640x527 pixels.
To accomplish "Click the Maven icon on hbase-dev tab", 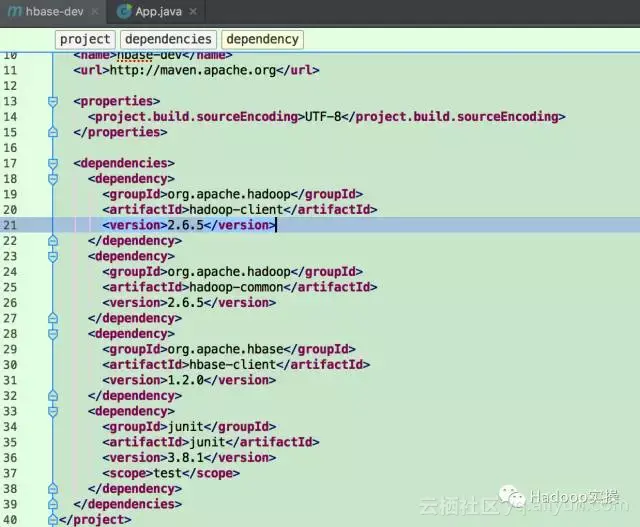I will click(x=15, y=11).
